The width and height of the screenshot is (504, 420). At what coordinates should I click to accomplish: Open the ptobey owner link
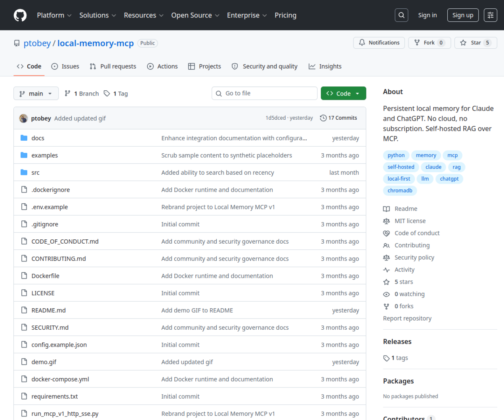coord(37,43)
